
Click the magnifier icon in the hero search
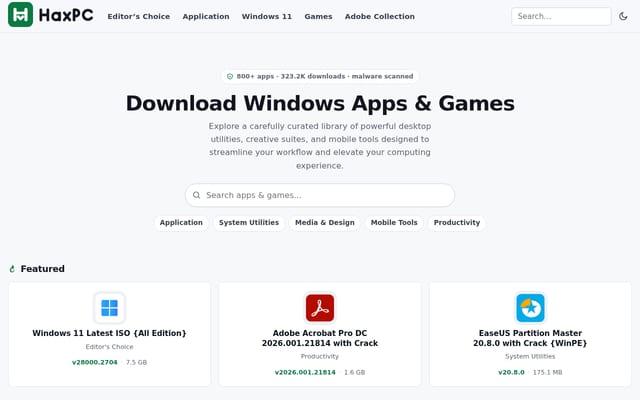[196, 195]
